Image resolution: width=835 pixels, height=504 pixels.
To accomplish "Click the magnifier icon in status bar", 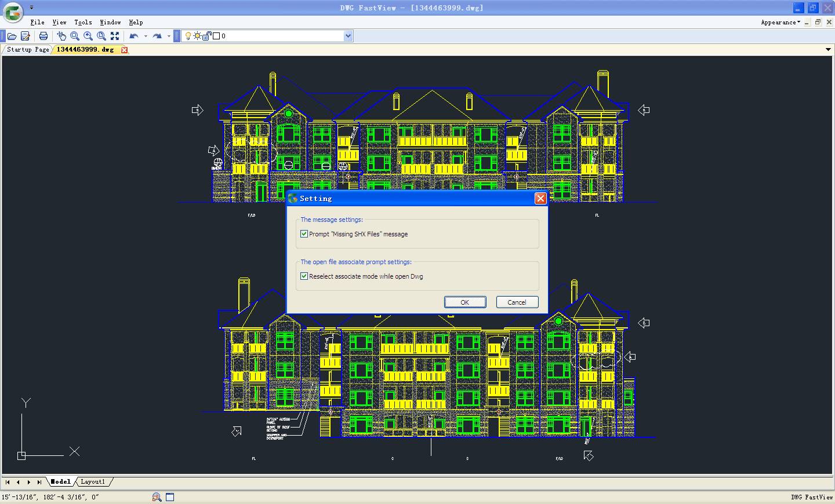I will click(157, 497).
